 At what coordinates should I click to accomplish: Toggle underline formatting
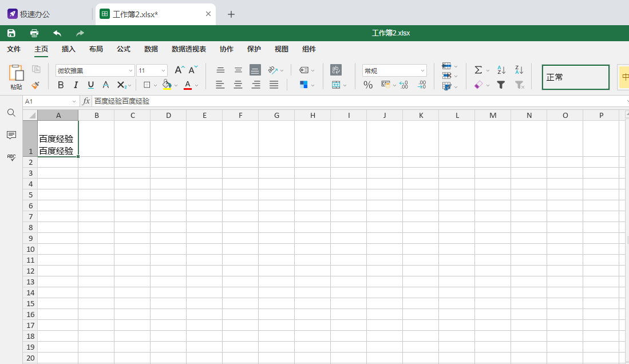pos(90,85)
